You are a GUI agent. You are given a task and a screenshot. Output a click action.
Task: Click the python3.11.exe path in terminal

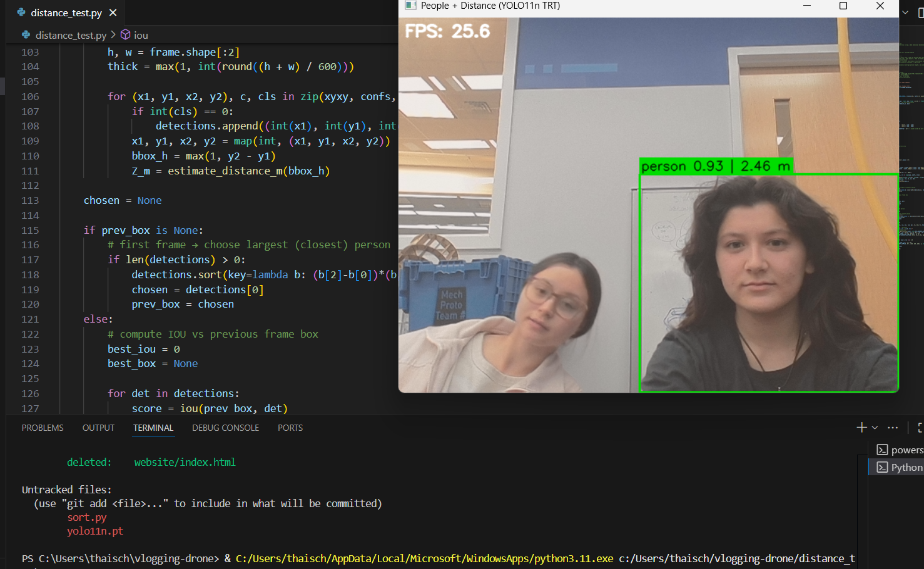[424, 558]
